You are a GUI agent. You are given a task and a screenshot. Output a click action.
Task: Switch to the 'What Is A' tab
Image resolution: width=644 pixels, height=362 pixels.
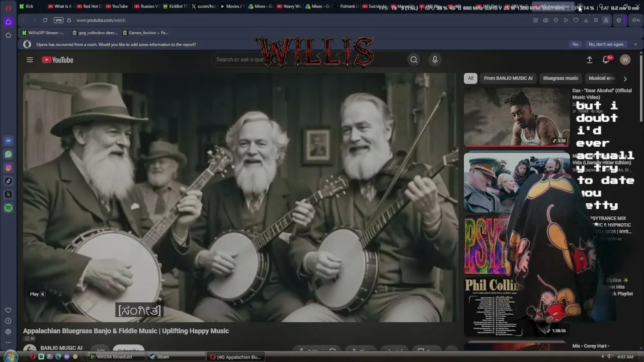[x=60, y=7]
